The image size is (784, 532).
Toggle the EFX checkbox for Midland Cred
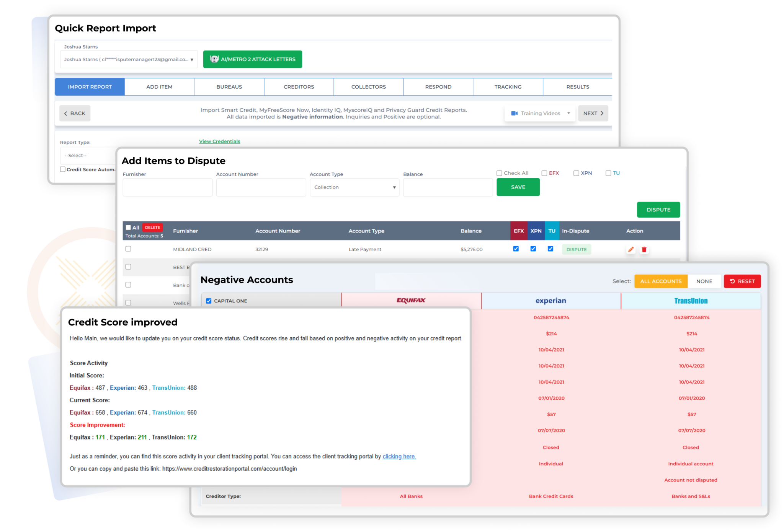516,249
